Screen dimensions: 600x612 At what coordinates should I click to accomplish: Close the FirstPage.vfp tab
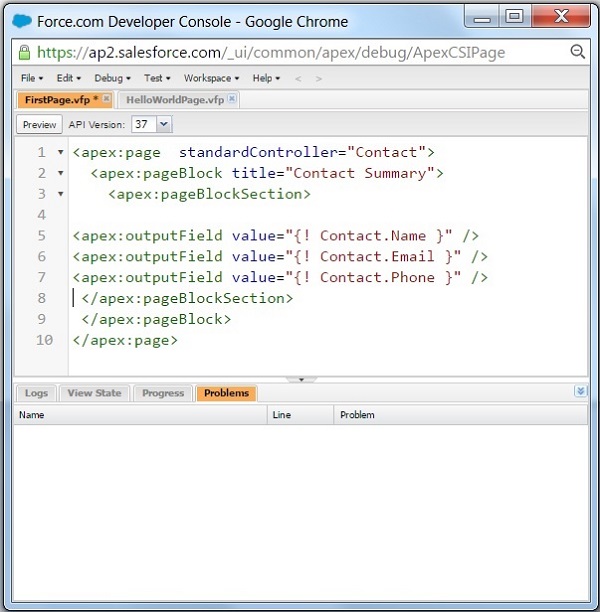click(106, 99)
